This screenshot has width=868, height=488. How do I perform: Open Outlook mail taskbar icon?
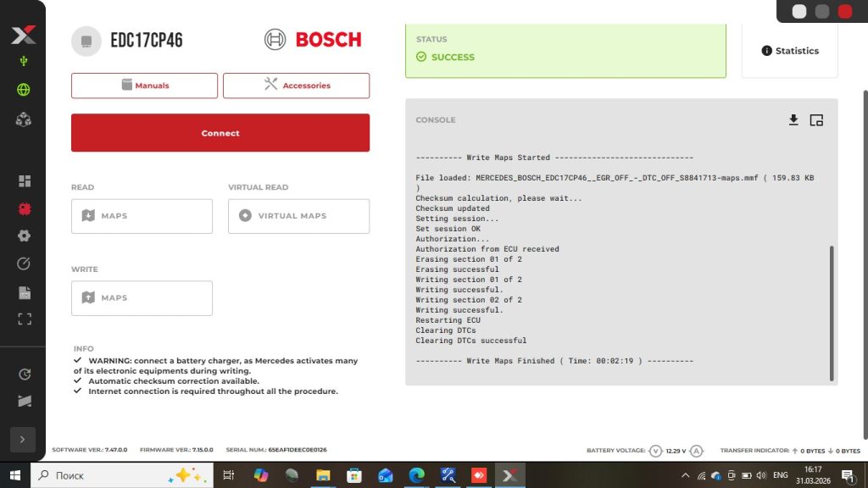tap(386, 475)
